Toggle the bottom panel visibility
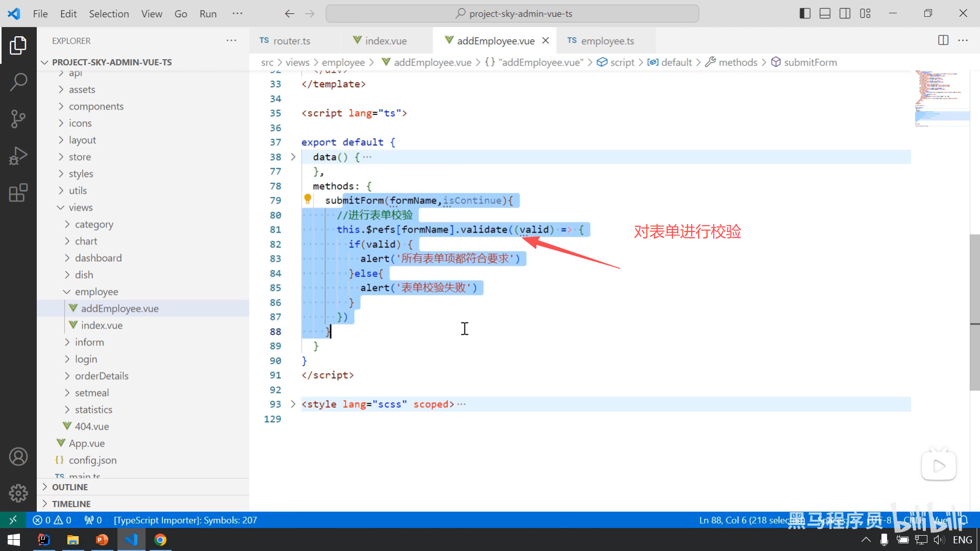 (x=825, y=14)
